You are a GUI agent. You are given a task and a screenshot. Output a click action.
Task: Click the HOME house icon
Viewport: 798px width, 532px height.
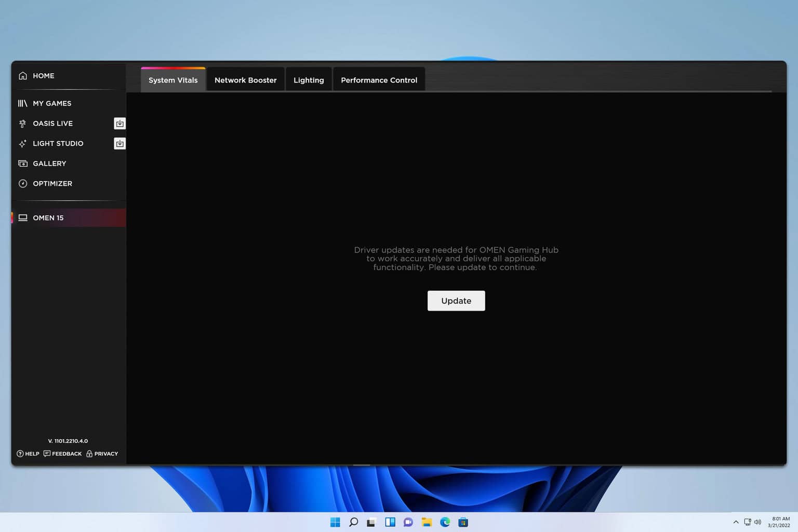click(23, 76)
